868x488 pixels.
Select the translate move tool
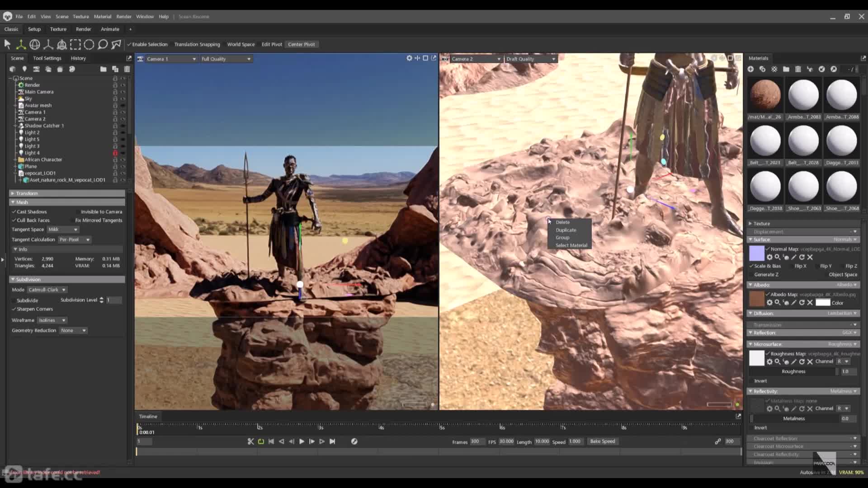click(21, 44)
